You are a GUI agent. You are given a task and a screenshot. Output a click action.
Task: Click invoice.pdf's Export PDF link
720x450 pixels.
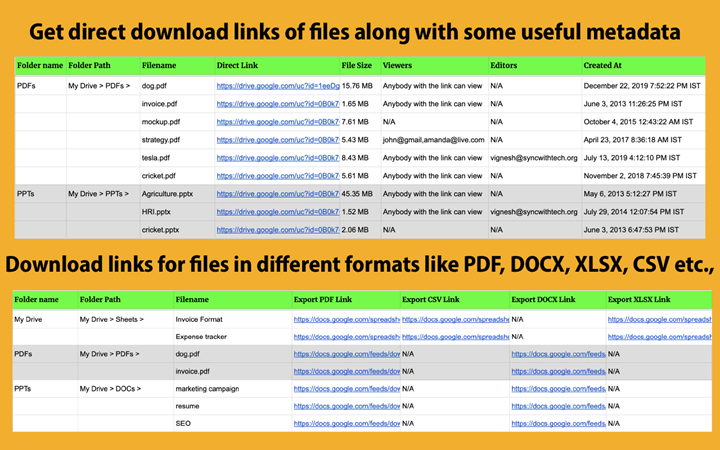tap(347, 371)
